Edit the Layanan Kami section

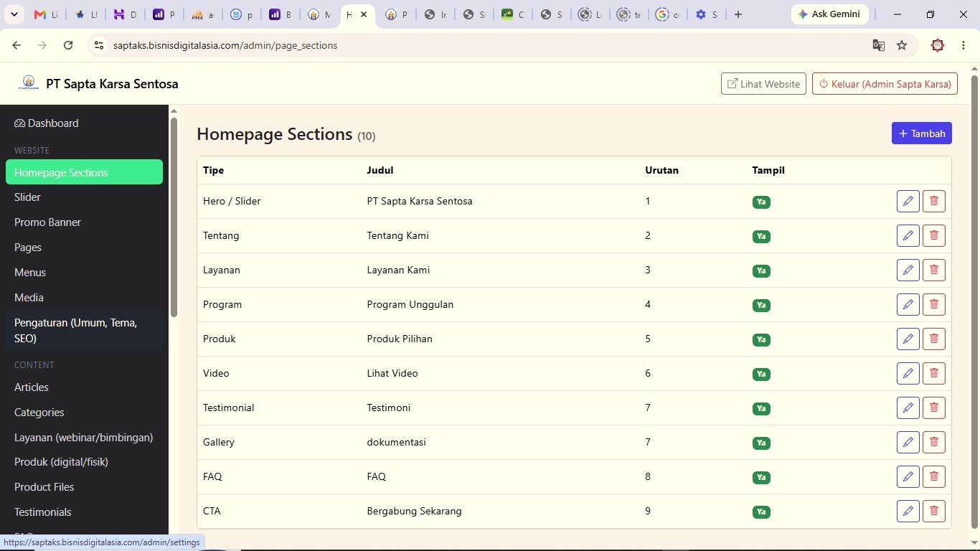[x=908, y=270]
